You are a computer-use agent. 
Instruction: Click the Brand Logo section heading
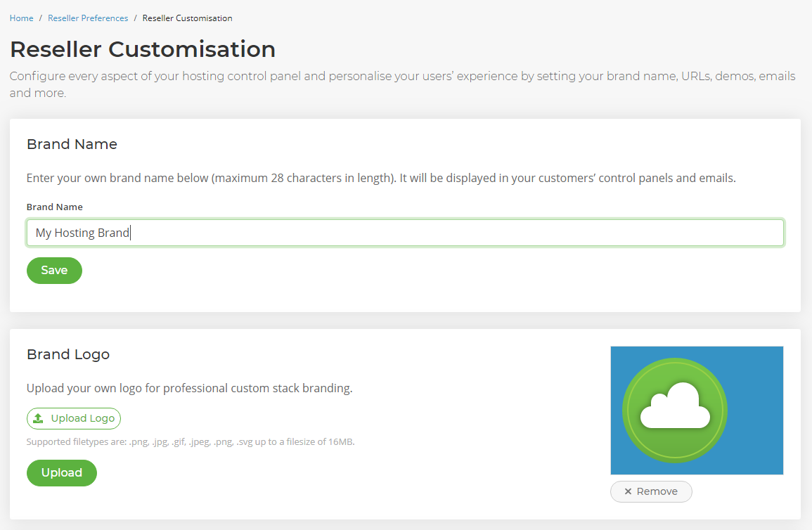[x=68, y=354]
